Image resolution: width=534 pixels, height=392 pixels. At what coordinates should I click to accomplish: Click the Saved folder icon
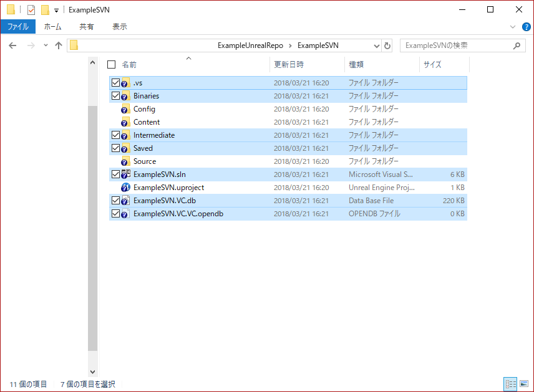pos(125,148)
